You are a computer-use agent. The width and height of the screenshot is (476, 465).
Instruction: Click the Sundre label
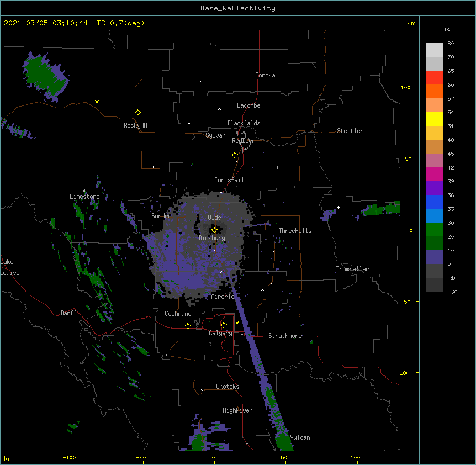[x=161, y=216]
